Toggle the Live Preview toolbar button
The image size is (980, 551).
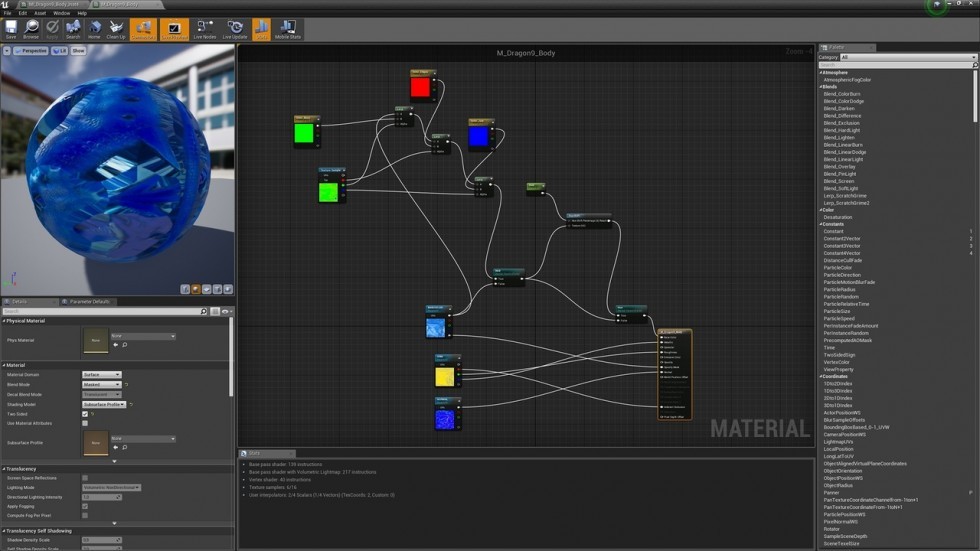pos(174,29)
